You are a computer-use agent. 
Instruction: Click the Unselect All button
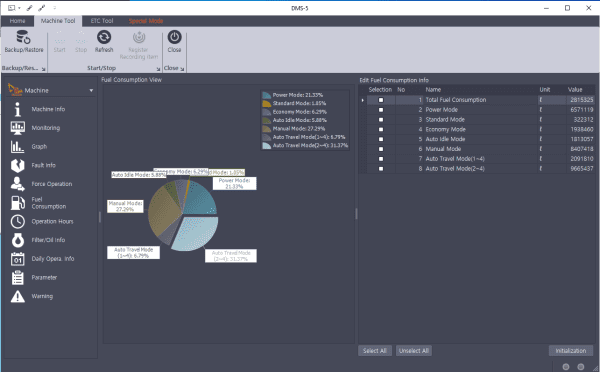414,351
